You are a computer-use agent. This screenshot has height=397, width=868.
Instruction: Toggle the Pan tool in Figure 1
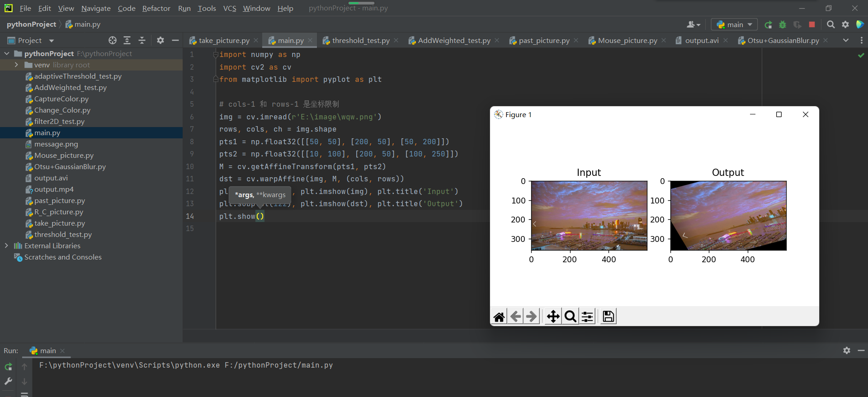pos(553,317)
